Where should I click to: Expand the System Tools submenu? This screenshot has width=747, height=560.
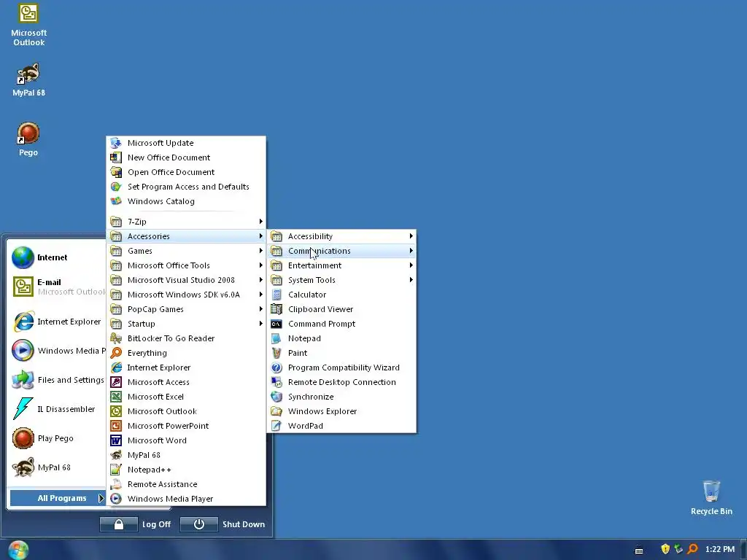(341, 280)
